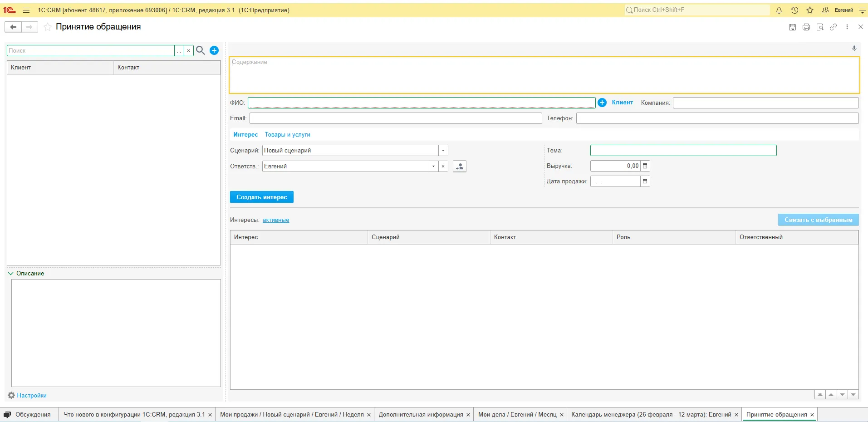
Task: Click the select user icon beside Ответств.
Action: pyautogui.click(x=460, y=166)
